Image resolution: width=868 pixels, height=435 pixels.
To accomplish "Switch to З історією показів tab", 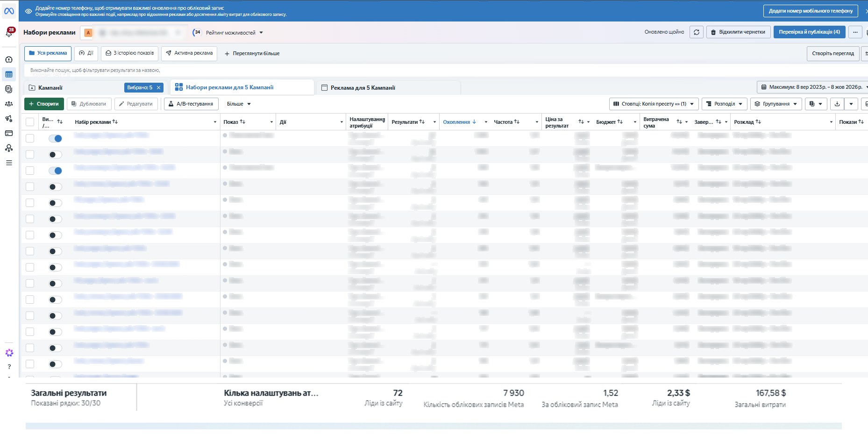I will 130,53.
